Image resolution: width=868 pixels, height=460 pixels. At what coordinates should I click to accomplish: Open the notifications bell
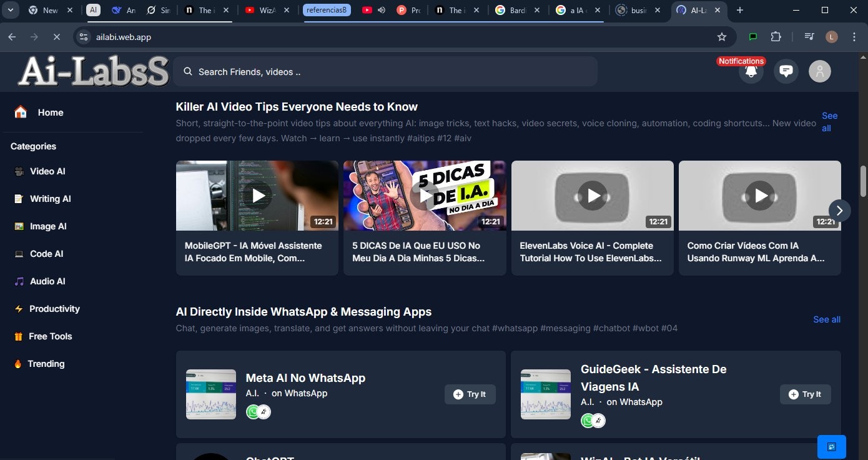[x=751, y=72]
